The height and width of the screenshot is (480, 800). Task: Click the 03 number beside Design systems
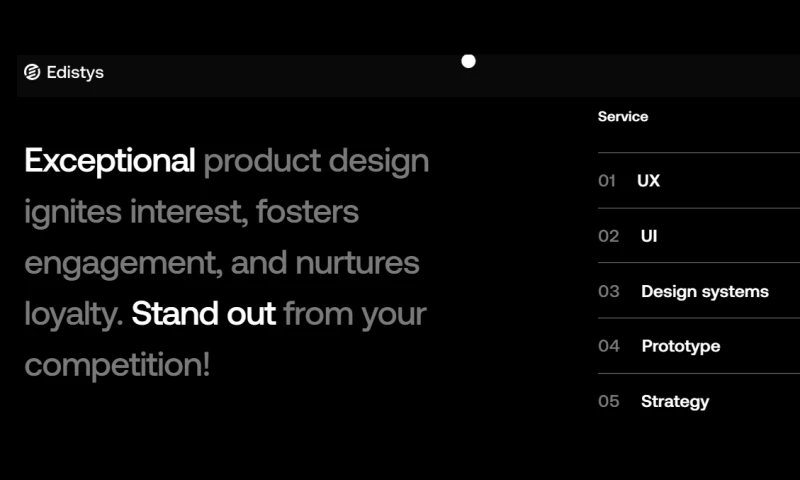(x=609, y=291)
